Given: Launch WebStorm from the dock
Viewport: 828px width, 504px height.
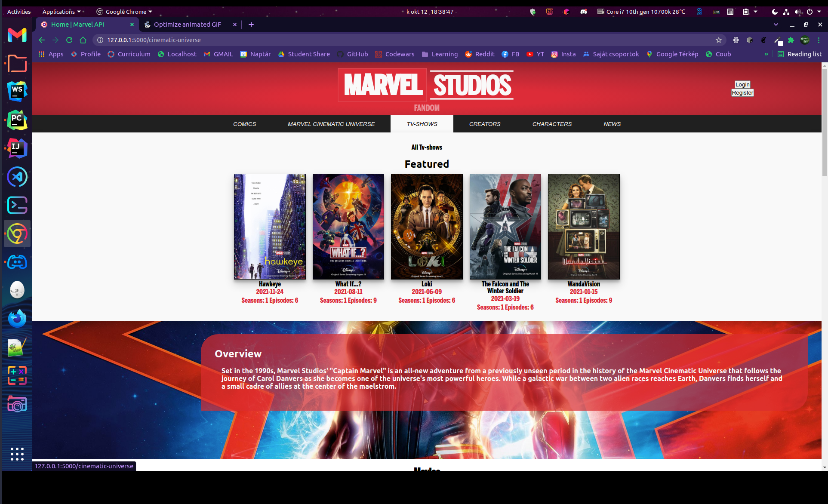Looking at the screenshot, I should coord(17,91).
